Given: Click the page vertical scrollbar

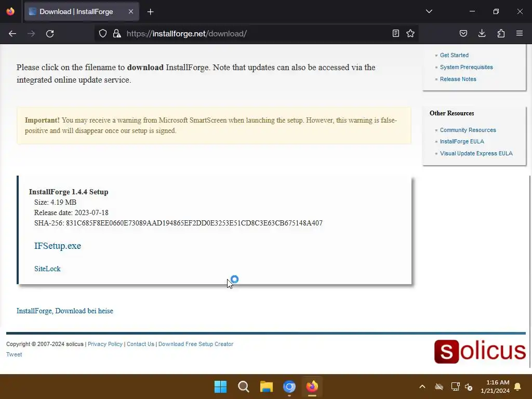Looking at the screenshot, I should tap(530, 271).
